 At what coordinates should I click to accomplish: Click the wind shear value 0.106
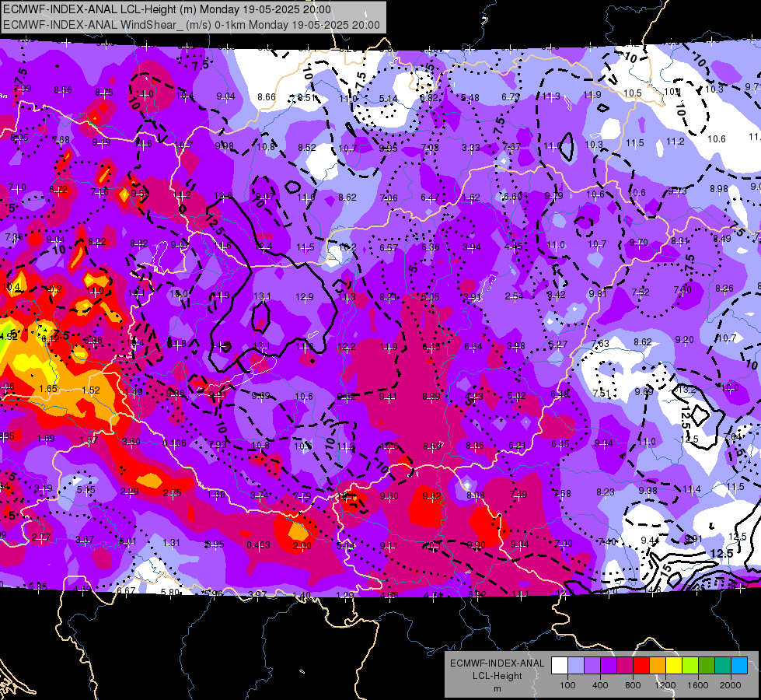pyautogui.click(x=175, y=443)
